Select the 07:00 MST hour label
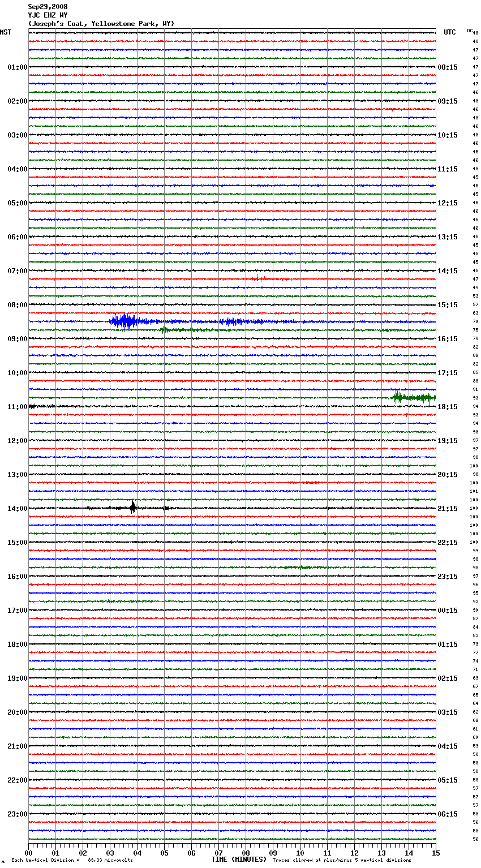This screenshot has width=481, height=868. (18, 271)
